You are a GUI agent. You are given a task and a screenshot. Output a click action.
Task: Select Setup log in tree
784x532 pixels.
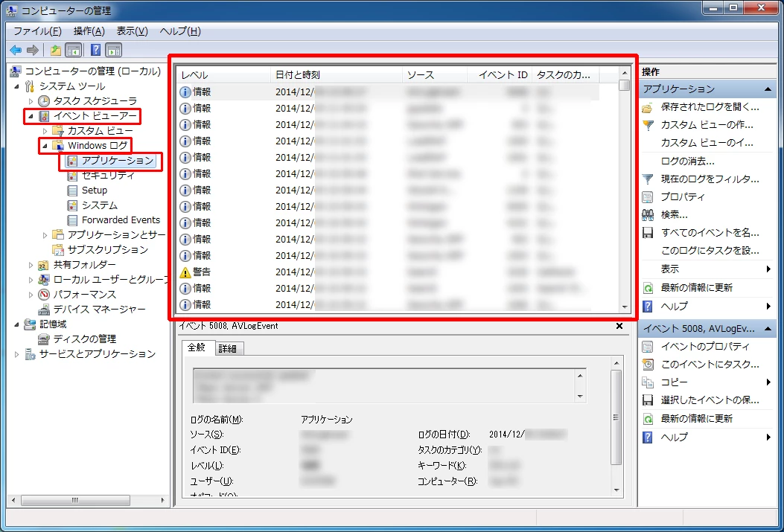(x=95, y=190)
